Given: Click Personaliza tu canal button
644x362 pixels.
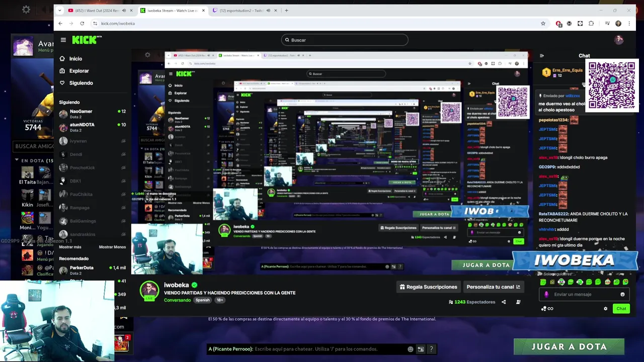Looking at the screenshot, I should pyautogui.click(x=493, y=287).
